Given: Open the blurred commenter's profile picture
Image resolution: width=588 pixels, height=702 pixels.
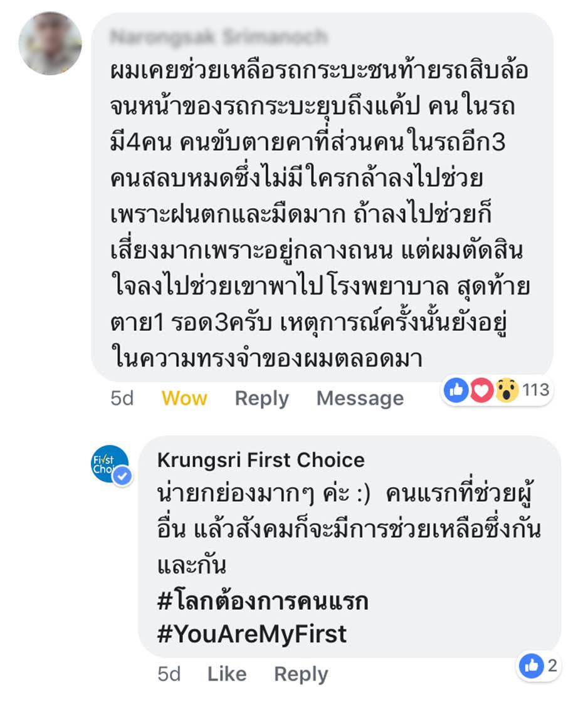Looking at the screenshot, I should click(50, 43).
